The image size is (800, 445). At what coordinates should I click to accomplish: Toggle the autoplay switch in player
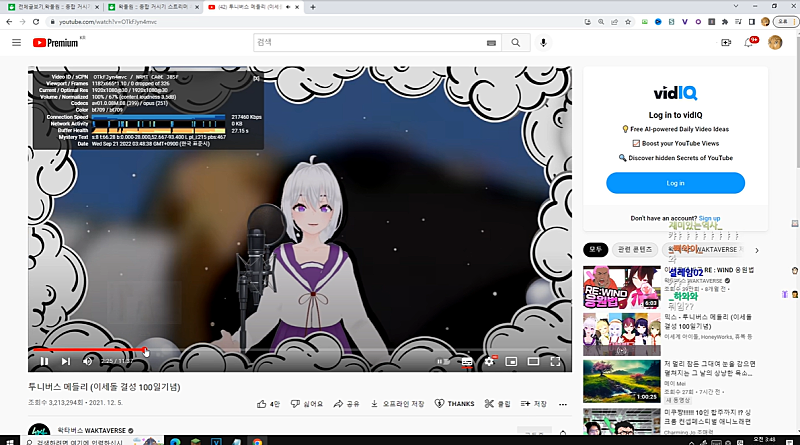[x=443, y=361]
